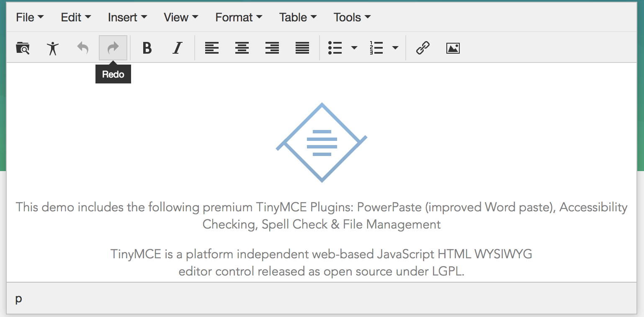Click the Redo arrow button
This screenshot has height=317, width=644.
[113, 48]
